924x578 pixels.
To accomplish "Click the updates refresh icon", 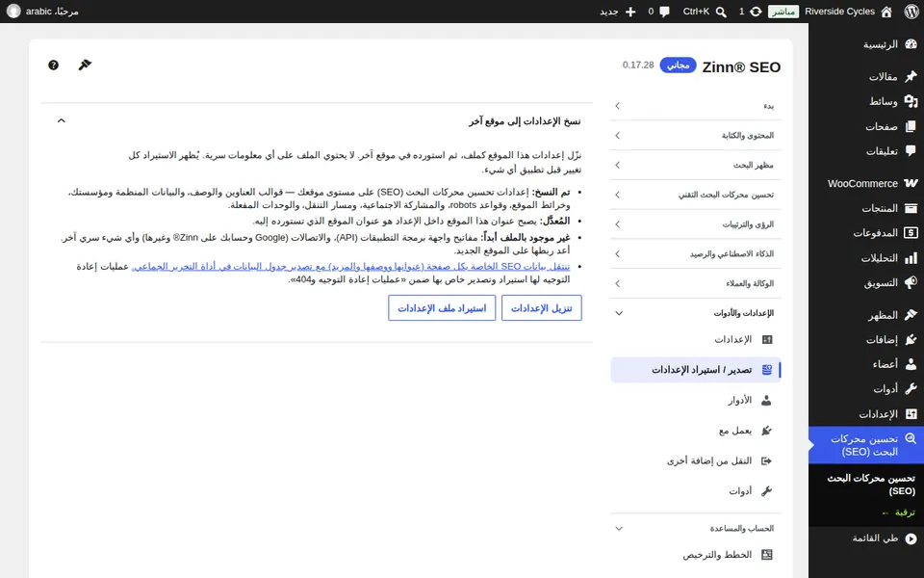I will [x=756, y=12].
